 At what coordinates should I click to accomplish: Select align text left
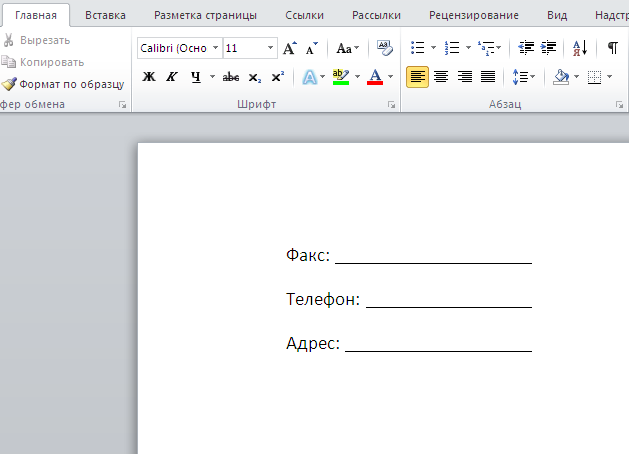(x=417, y=77)
